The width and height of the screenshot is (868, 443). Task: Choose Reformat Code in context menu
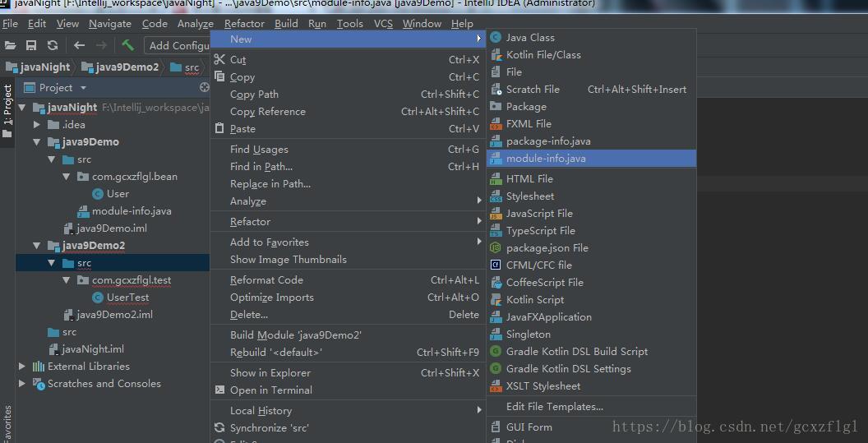[x=347, y=279]
